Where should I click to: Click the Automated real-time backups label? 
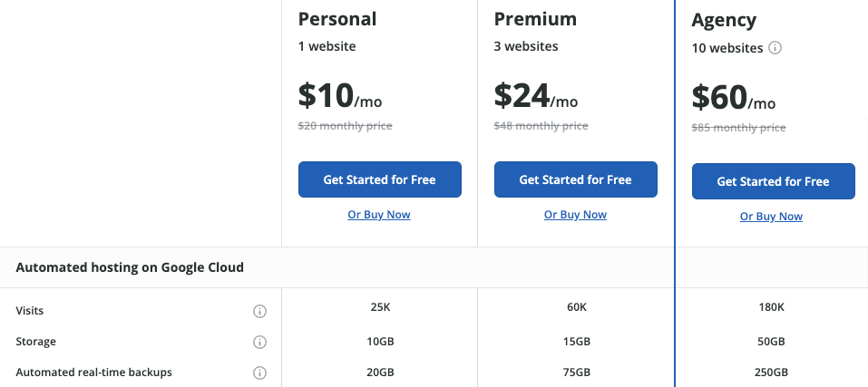[94, 372]
